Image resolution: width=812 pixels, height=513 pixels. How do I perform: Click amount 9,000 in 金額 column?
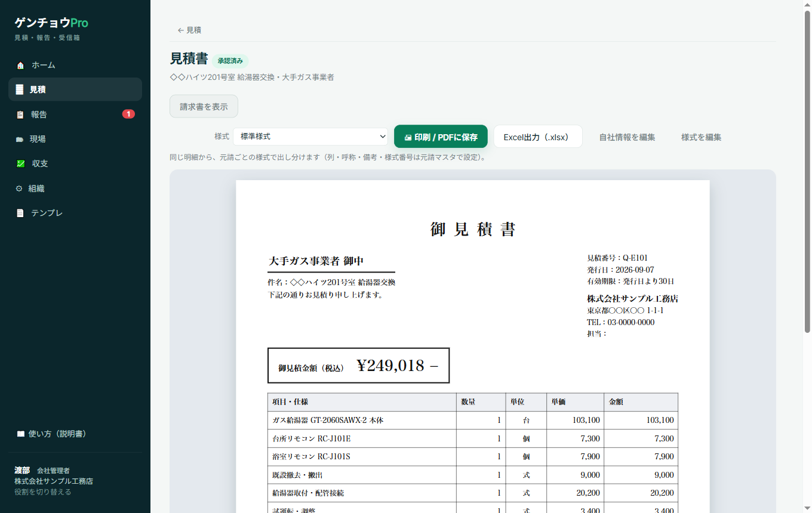tap(641, 475)
